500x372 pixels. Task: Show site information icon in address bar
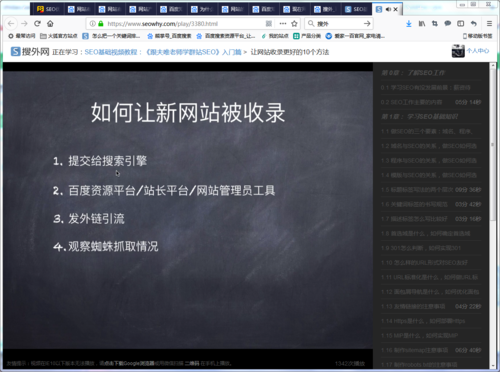click(x=93, y=24)
